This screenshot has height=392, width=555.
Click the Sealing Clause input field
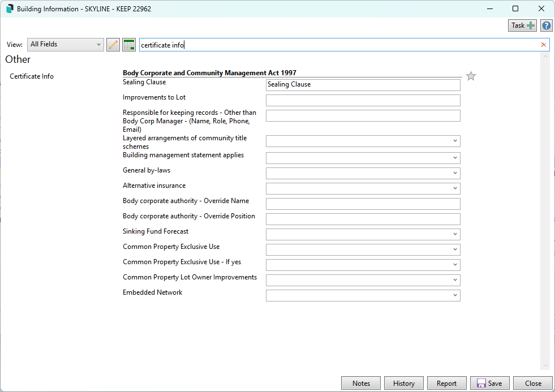(363, 85)
